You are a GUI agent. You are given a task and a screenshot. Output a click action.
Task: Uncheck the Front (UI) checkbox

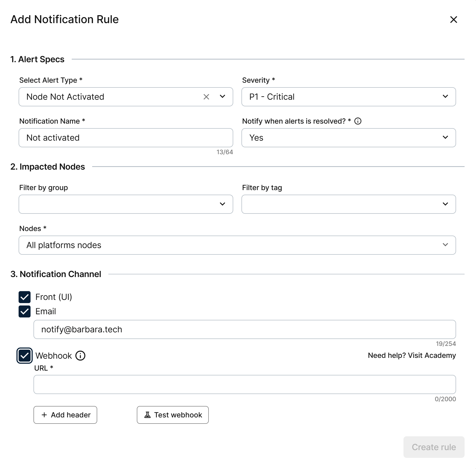click(x=24, y=297)
